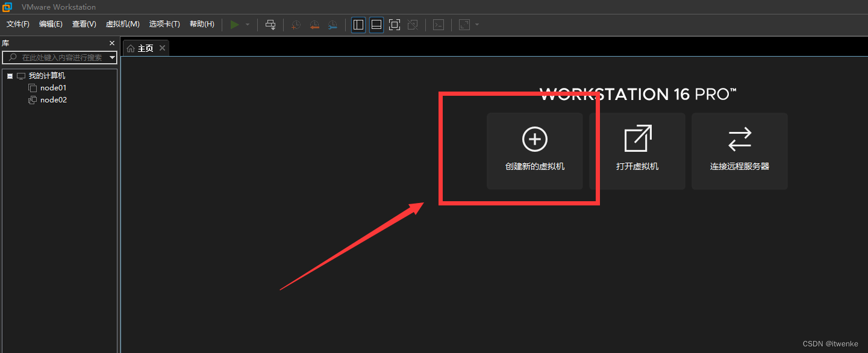Screen dimensions: 868x353
Task: Click the open VM arrow-box icon
Action: [638, 139]
